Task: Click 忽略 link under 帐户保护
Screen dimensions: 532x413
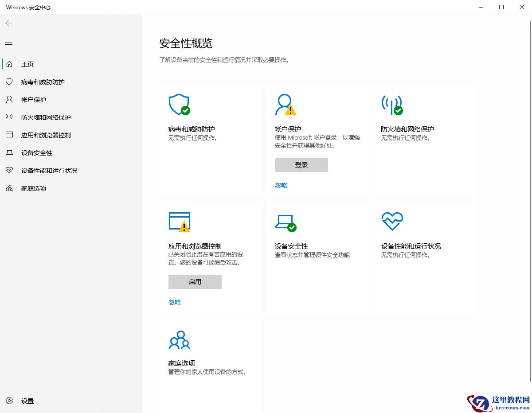Action: [x=281, y=185]
